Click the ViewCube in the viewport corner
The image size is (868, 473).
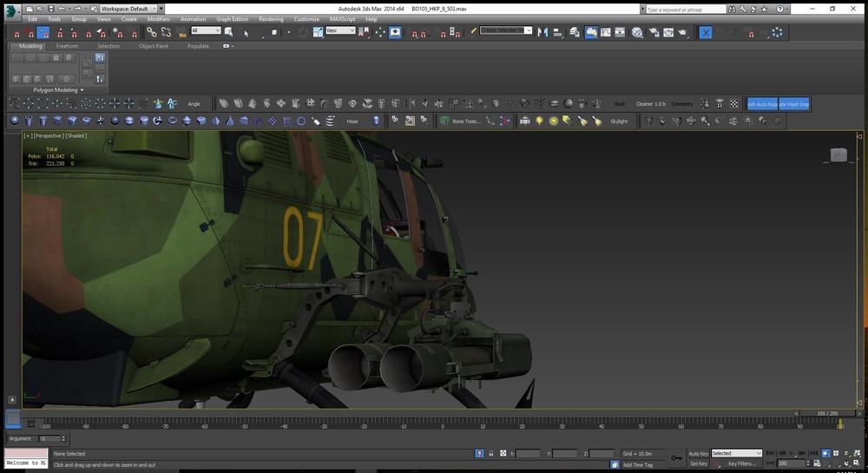(x=838, y=155)
